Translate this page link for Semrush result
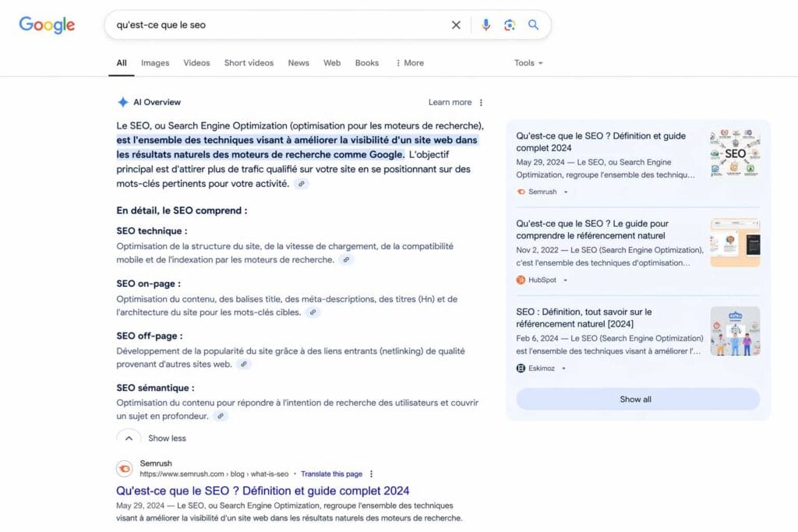Image resolution: width=798 pixels, height=532 pixels. click(331, 474)
